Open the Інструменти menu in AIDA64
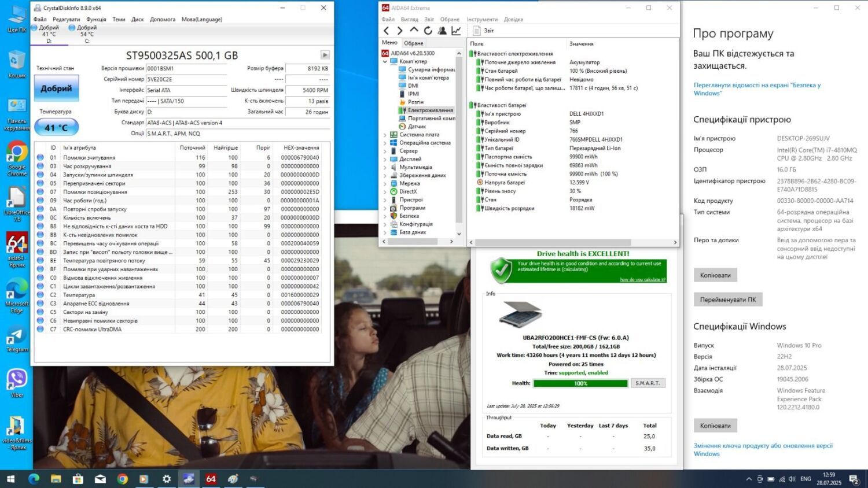Image resolution: width=868 pixels, height=488 pixels. click(482, 19)
